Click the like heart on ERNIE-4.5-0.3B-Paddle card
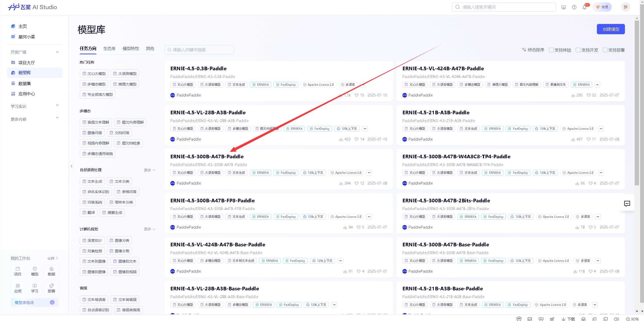The image size is (644, 321). click(357, 95)
